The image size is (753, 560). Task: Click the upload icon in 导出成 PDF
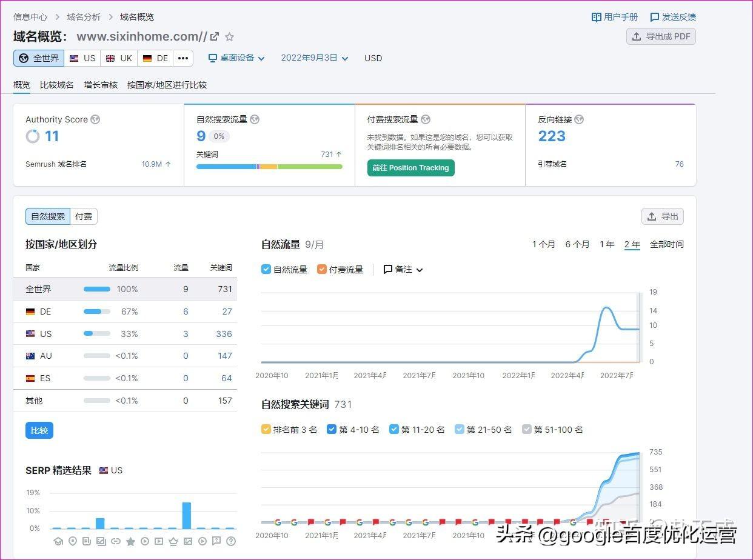point(637,36)
